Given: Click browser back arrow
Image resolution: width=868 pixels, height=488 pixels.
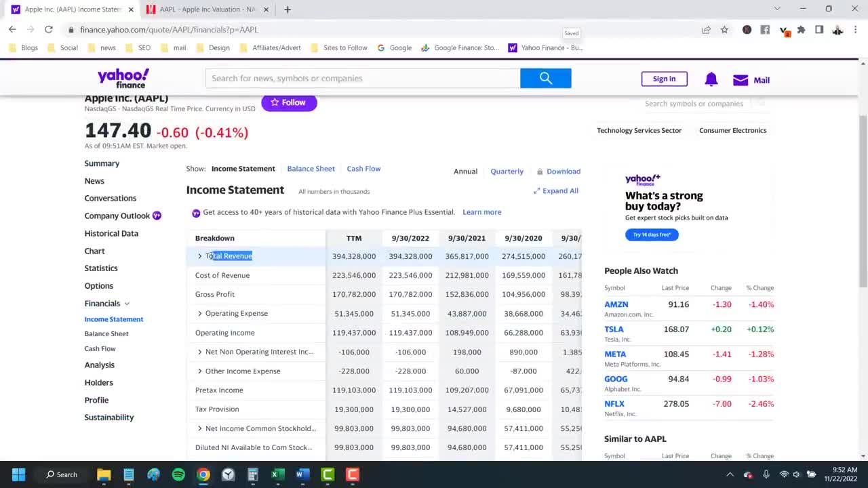Looking at the screenshot, I should (x=12, y=30).
